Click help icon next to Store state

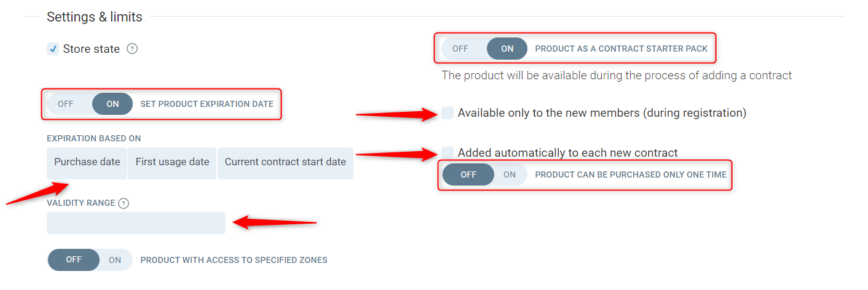(x=132, y=49)
